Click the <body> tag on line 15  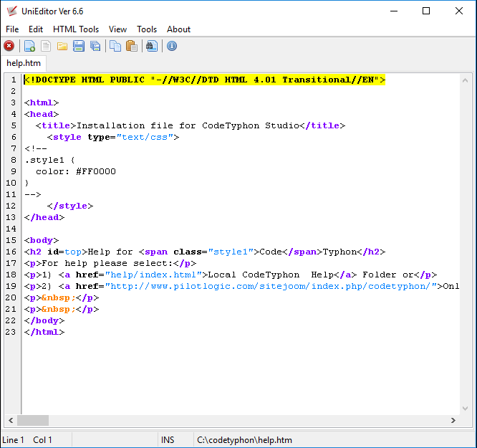pyautogui.click(x=42, y=240)
